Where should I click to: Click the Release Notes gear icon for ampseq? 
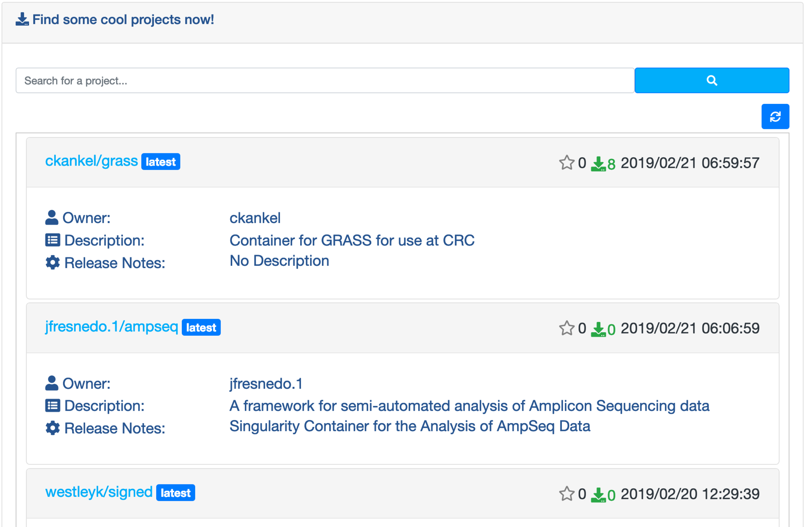click(x=52, y=428)
